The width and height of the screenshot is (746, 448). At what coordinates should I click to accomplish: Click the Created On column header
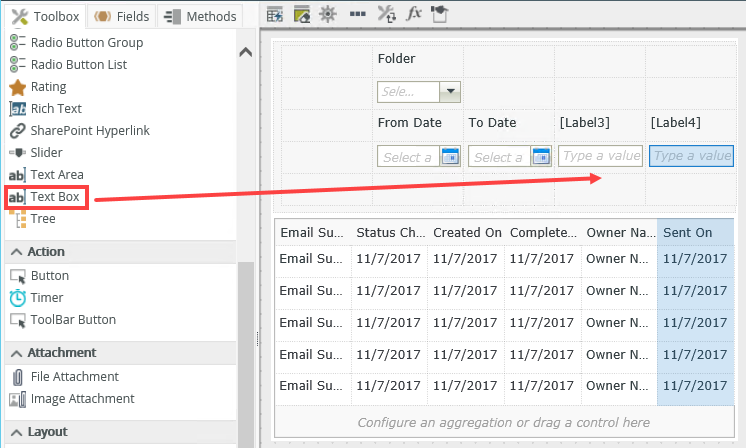tap(467, 233)
